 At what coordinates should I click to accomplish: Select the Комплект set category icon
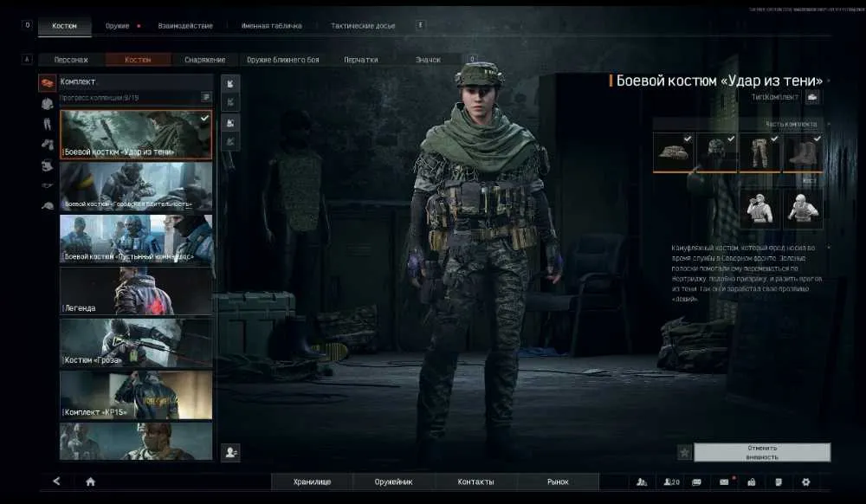tap(47, 83)
